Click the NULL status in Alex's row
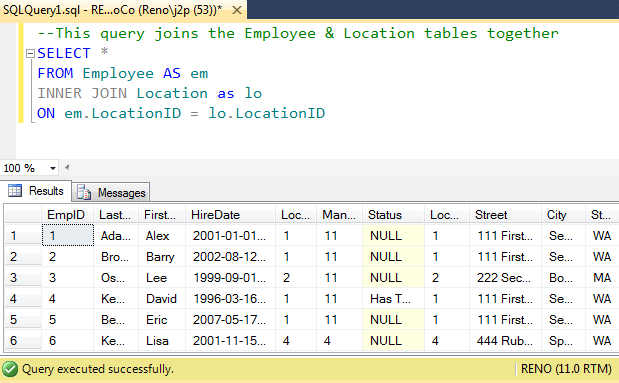This screenshot has width=619, height=383. click(x=394, y=236)
